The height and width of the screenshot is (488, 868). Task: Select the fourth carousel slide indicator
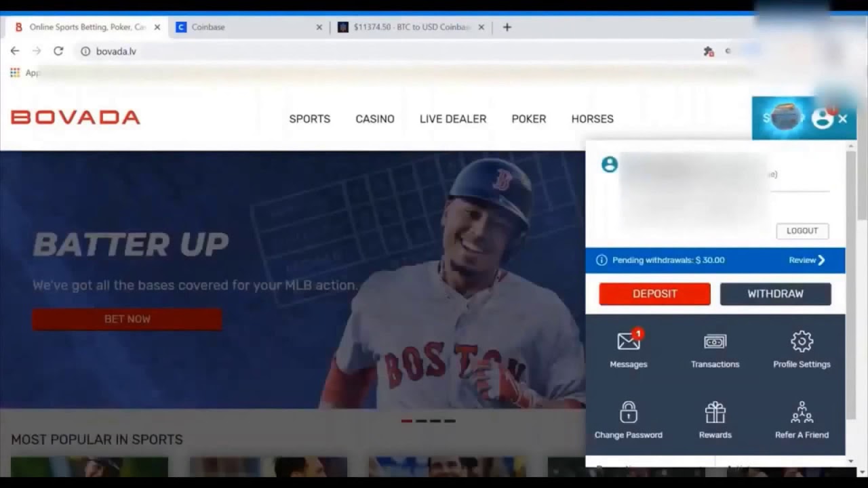[x=450, y=421]
